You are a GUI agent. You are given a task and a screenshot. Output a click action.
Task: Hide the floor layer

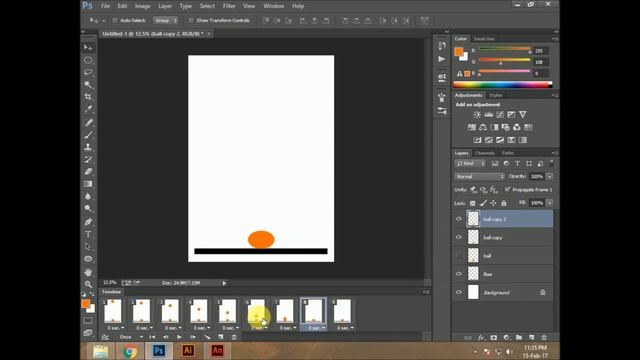459,274
